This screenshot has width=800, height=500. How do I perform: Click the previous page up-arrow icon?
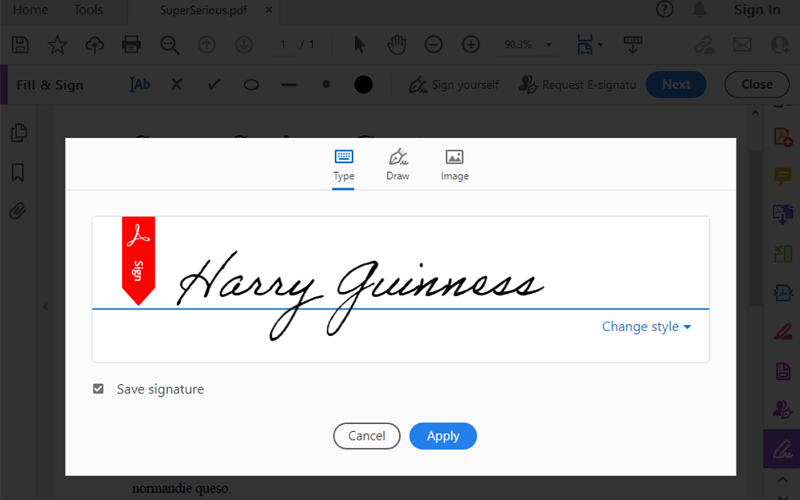[207, 45]
